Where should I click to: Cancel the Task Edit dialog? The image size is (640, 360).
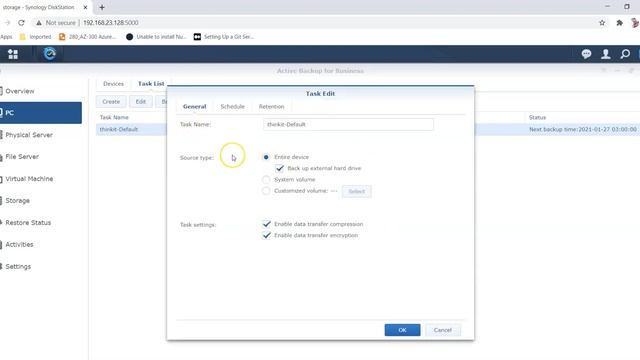(x=443, y=330)
